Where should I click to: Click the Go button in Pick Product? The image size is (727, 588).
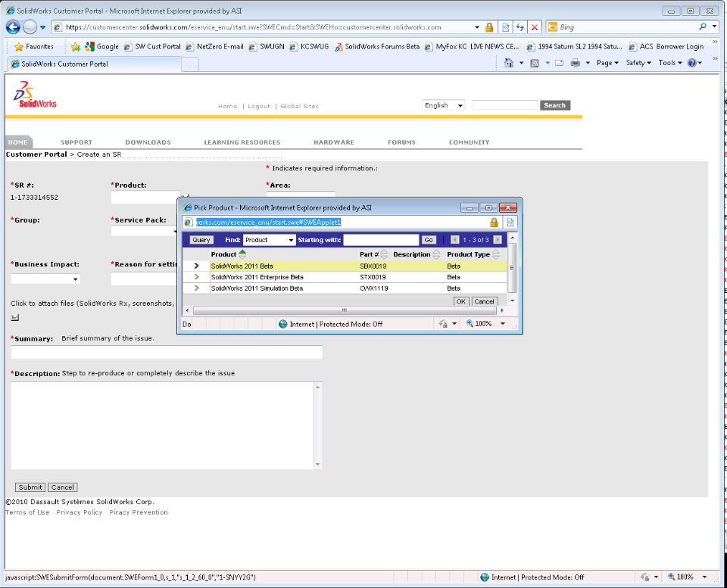pyautogui.click(x=429, y=240)
